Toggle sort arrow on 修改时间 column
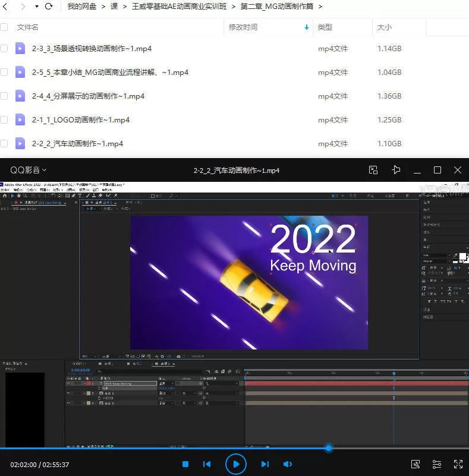The height and width of the screenshot is (476, 469). pos(307,27)
